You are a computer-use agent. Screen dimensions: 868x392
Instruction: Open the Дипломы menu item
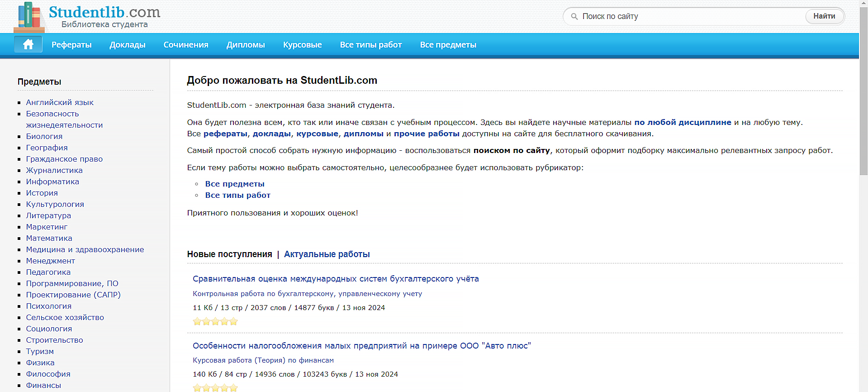246,45
